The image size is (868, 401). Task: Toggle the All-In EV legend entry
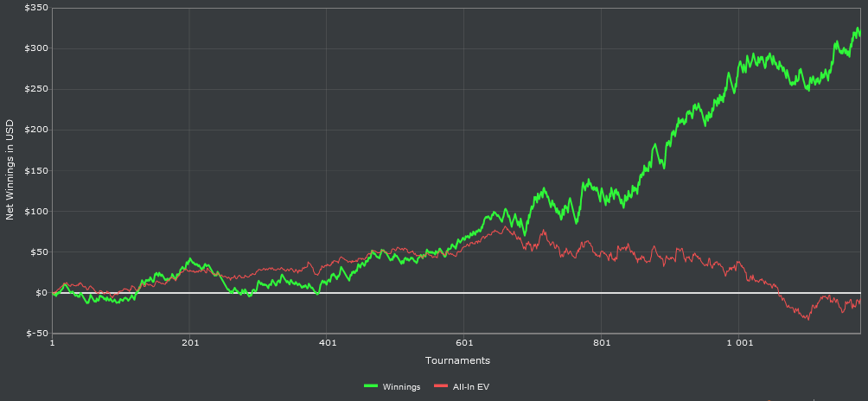pyautogui.click(x=462, y=386)
